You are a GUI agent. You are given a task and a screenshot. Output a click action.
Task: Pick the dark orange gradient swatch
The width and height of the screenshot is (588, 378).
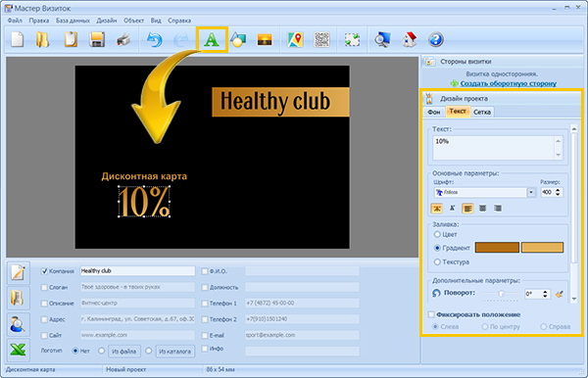497,247
